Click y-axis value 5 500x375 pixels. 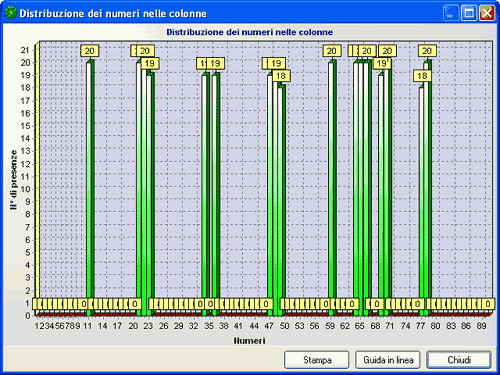[x=28, y=252]
